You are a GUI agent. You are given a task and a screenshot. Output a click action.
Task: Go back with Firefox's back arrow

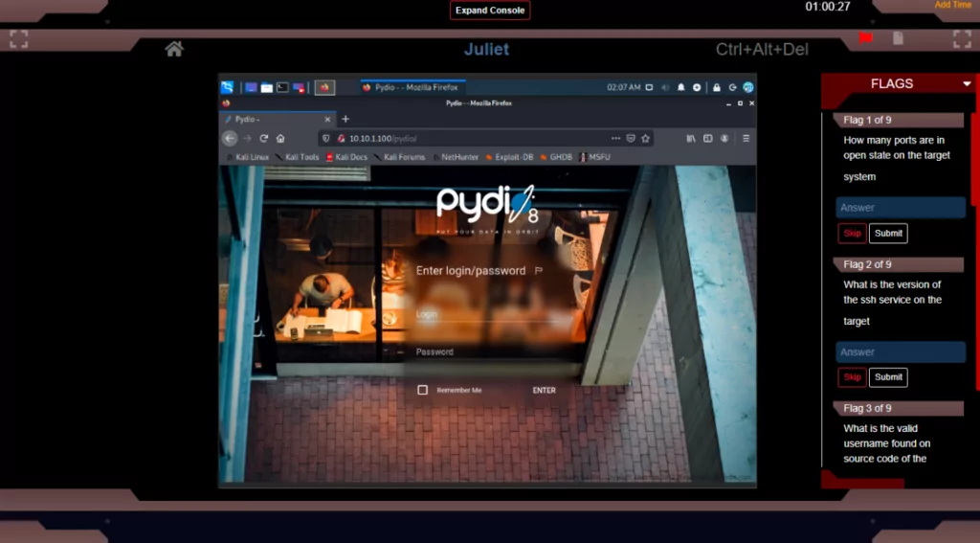pyautogui.click(x=230, y=138)
